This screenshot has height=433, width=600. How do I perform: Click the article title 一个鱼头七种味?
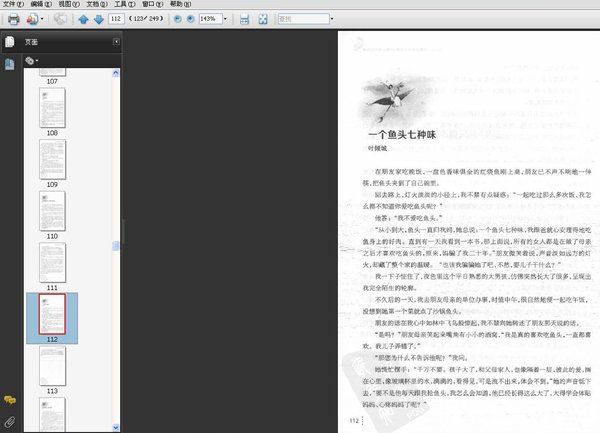(x=402, y=135)
